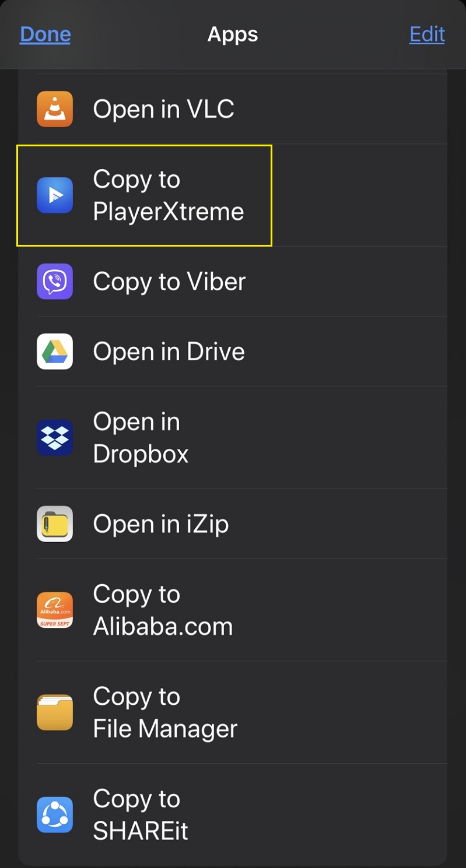Send the file to Viber

click(169, 281)
